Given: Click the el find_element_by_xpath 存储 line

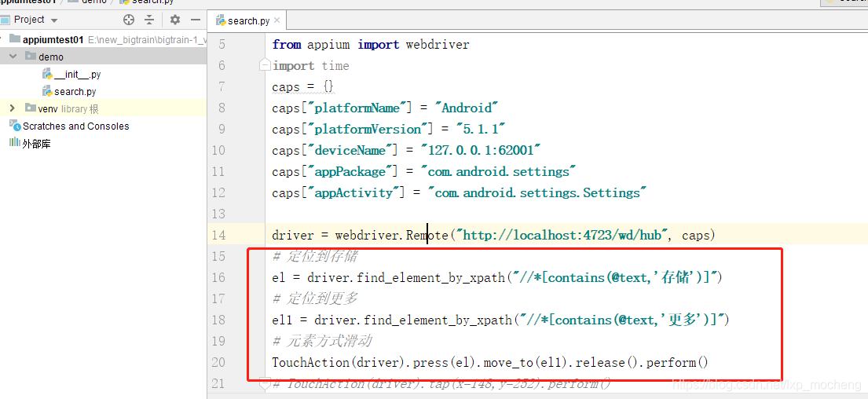Looking at the screenshot, I should (x=497, y=277).
